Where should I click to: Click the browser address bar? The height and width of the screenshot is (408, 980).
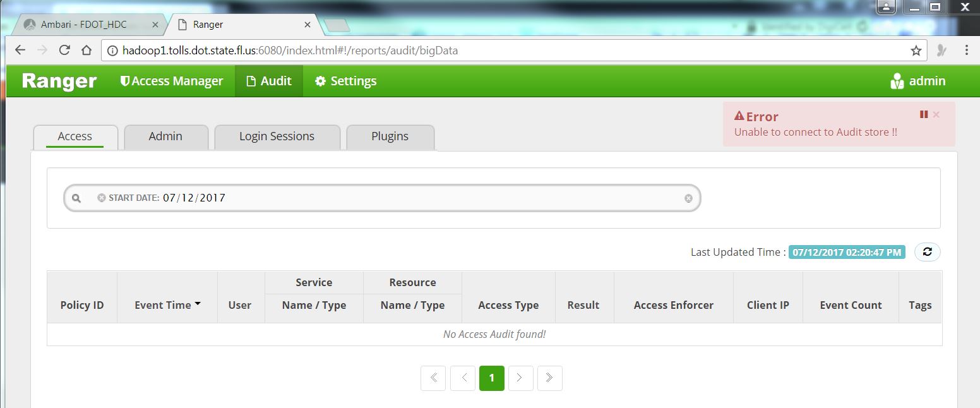442,50
